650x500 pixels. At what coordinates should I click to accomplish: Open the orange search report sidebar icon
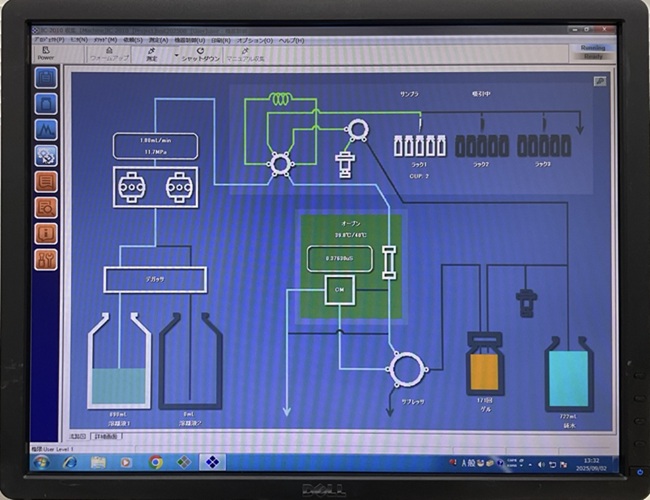[x=46, y=208]
